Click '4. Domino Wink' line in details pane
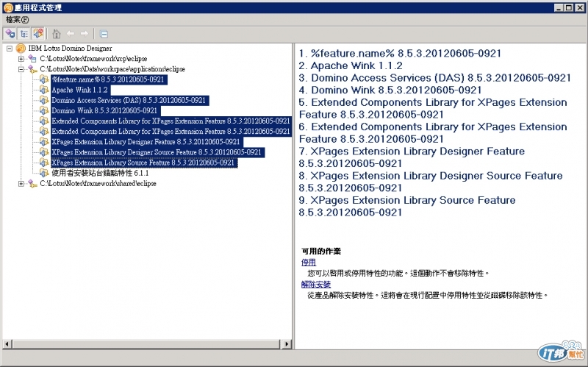The width and height of the screenshot is (588, 367). point(390,90)
